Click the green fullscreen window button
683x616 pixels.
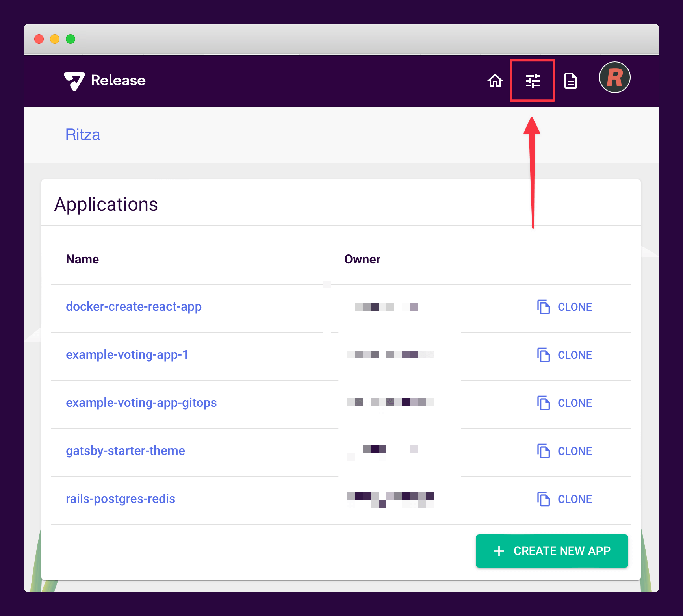point(71,39)
